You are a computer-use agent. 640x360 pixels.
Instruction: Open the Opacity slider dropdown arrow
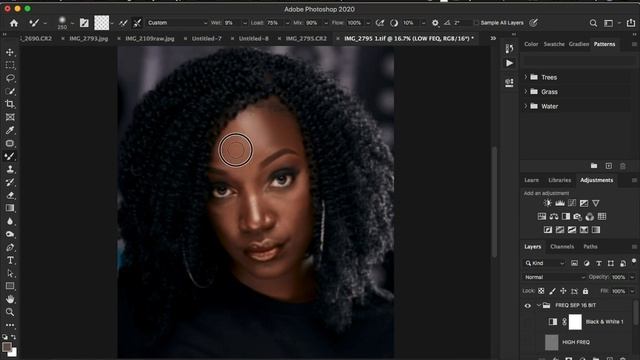632,278
